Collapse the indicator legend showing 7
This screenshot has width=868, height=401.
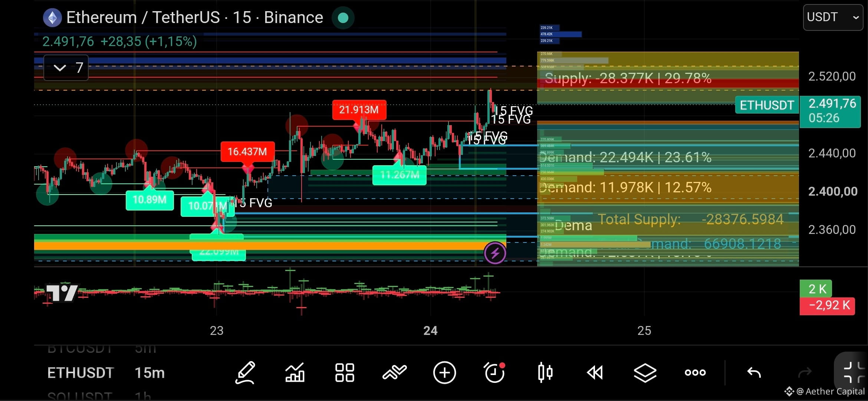(x=66, y=68)
